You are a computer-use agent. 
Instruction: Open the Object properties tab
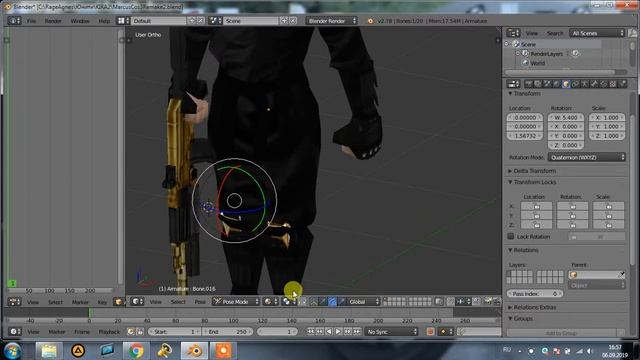566,84
